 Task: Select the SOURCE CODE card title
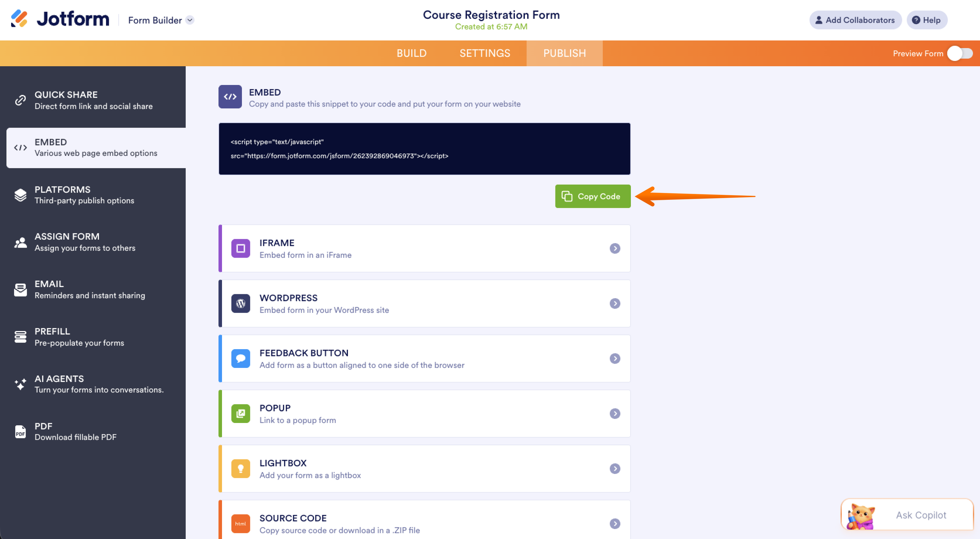[293, 519]
